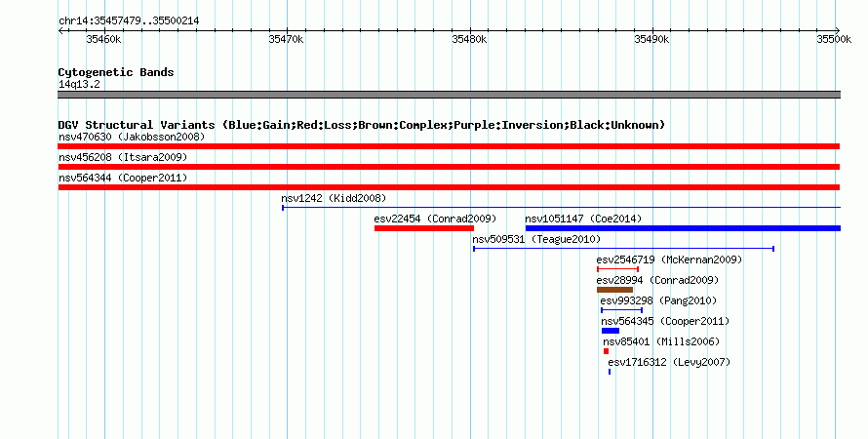Open the nsv564345 (Cooper2011) label
Image resolution: width=868 pixels, height=439 pixels.
[665, 321]
